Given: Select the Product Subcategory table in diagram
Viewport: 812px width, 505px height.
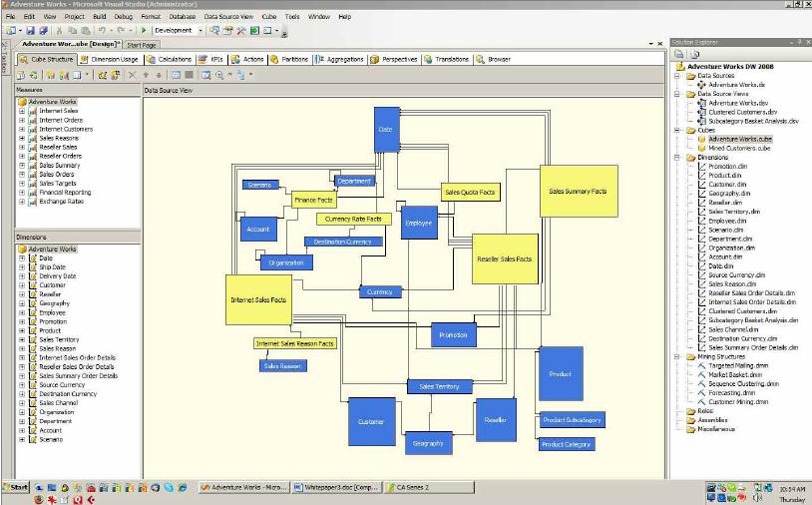Looking at the screenshot, I should (572, 420).
